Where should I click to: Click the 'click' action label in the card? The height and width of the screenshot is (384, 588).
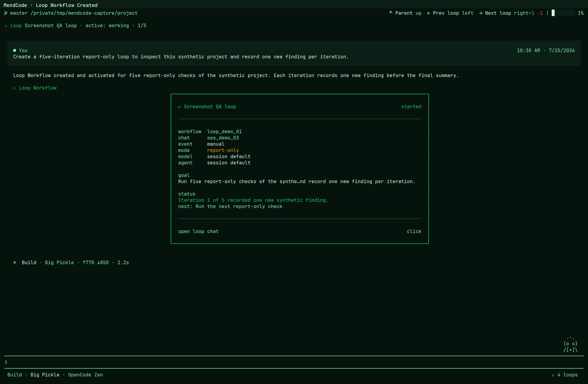point(414,232)
